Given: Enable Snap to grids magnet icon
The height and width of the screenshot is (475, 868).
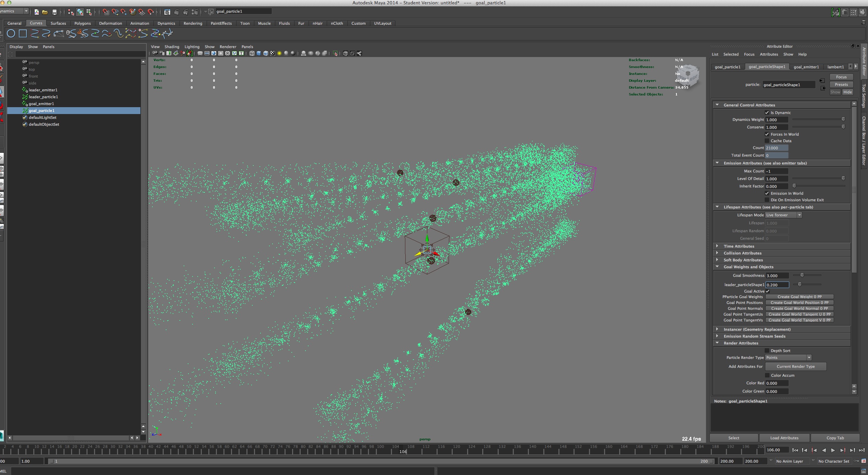Looking at the screenshot, I should pyautogui.click(x=106, y=12).
